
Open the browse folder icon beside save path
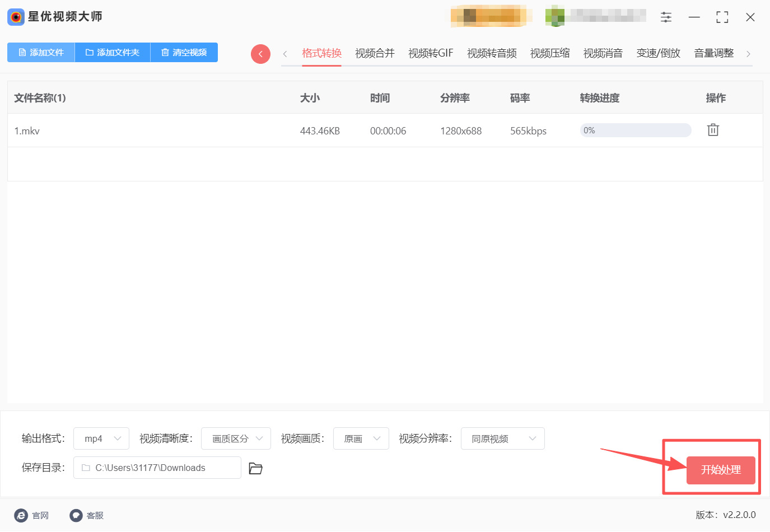point(255,468)
